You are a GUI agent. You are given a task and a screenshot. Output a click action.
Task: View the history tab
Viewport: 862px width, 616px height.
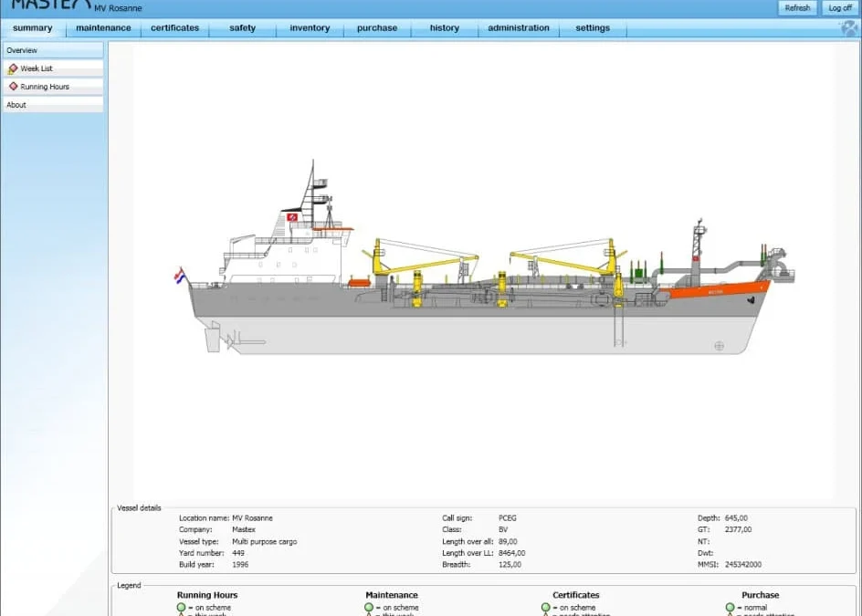tap(444, 28)
